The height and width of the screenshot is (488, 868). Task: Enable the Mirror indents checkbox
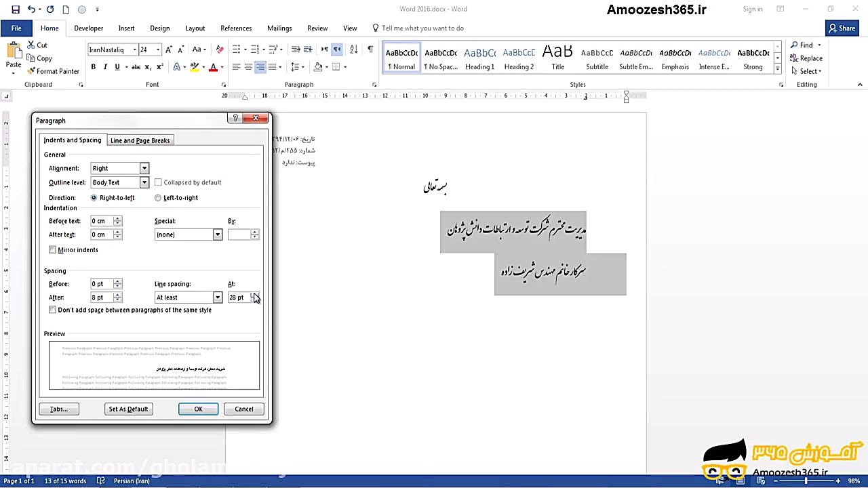(53, 250)
